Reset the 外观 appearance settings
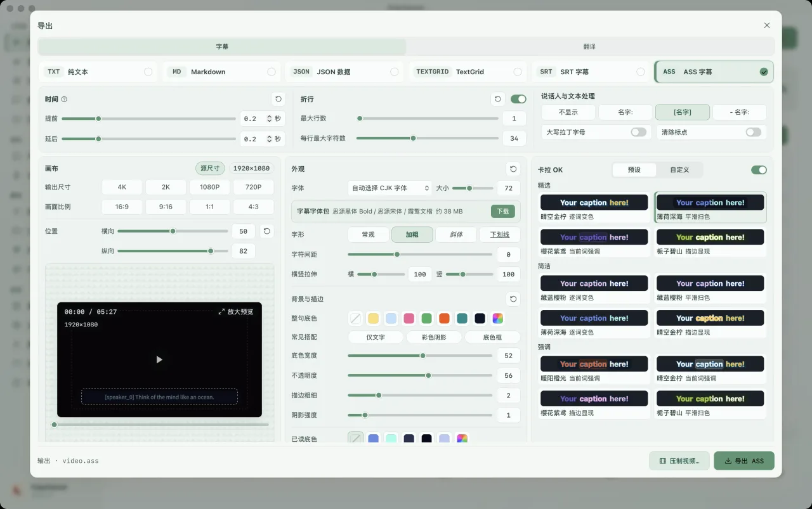Viewport: 812px width, 509px height. (x=513, y=169)
